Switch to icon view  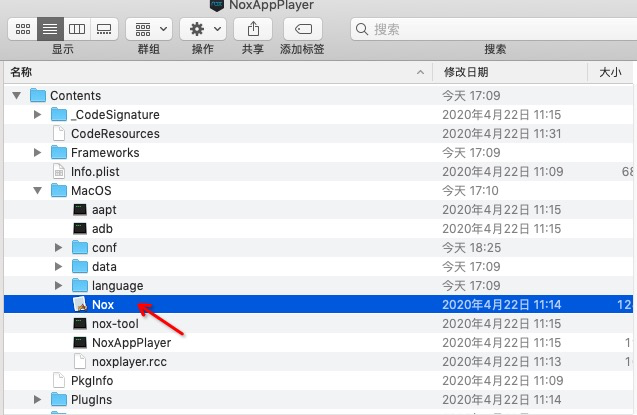pyautogui.click(x=23, y=29)
